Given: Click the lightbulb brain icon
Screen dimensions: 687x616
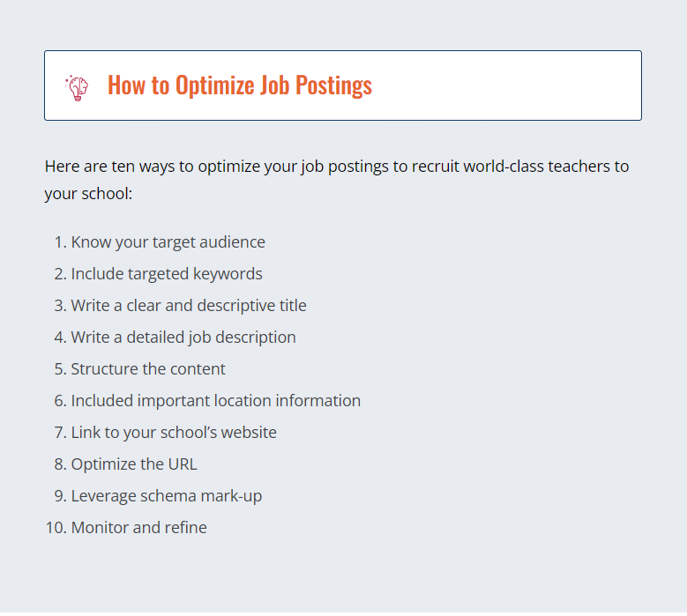Looking at the screenshot, I should [x=77, y=88].
